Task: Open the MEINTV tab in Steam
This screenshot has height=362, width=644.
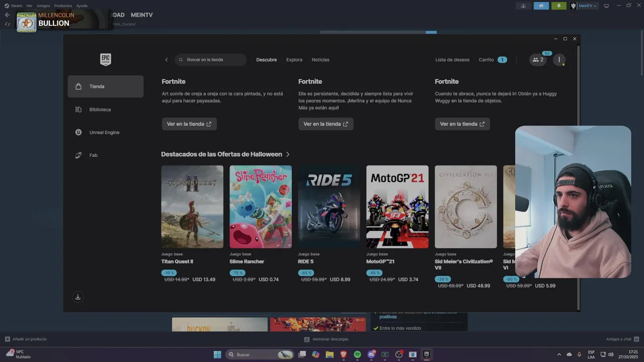Action: point(142,15)
